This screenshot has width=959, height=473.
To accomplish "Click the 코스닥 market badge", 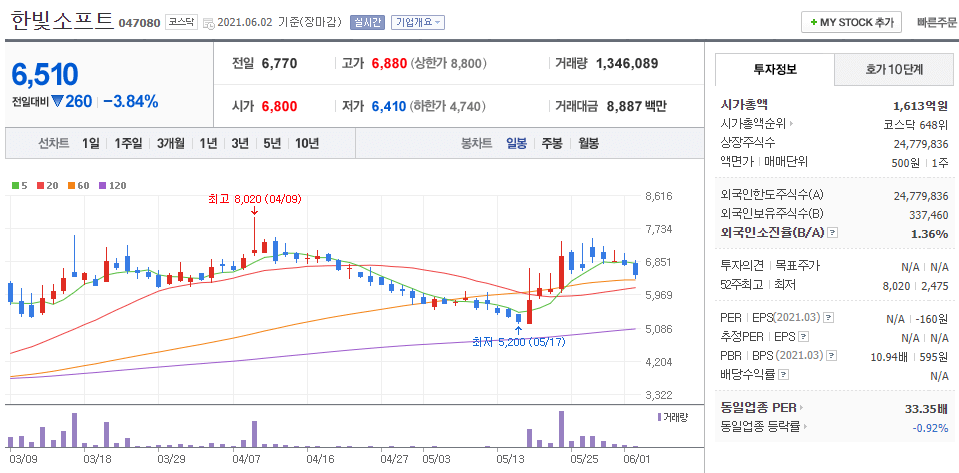I will point(181,23).
